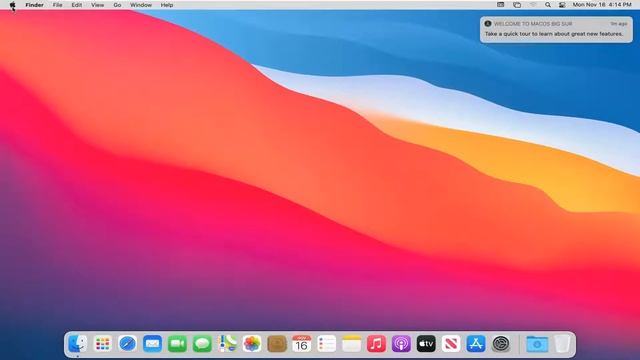The width and height of the screenshot is (640, 360).
Task: Open the Maps app in Dock
Action: pyautogui.click(x=227, y=344)
